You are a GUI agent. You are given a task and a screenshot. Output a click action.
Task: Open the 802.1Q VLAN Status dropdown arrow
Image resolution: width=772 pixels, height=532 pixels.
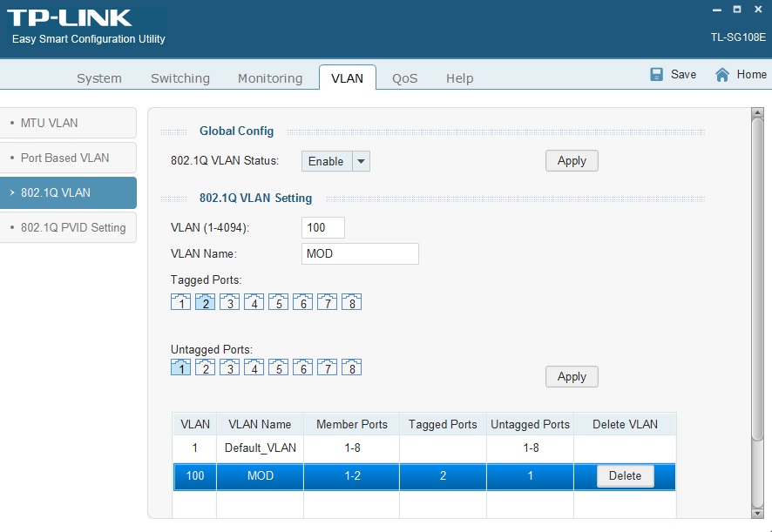pyautogui.click(x=361, y=161)
